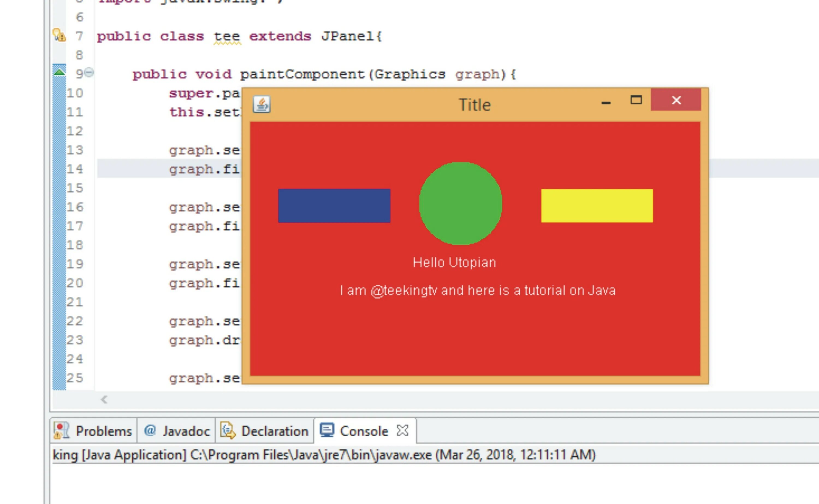Click the editor's horizontal scroll left arrow
The width and height of the screenshot is (819, 504).
point(104,399)
